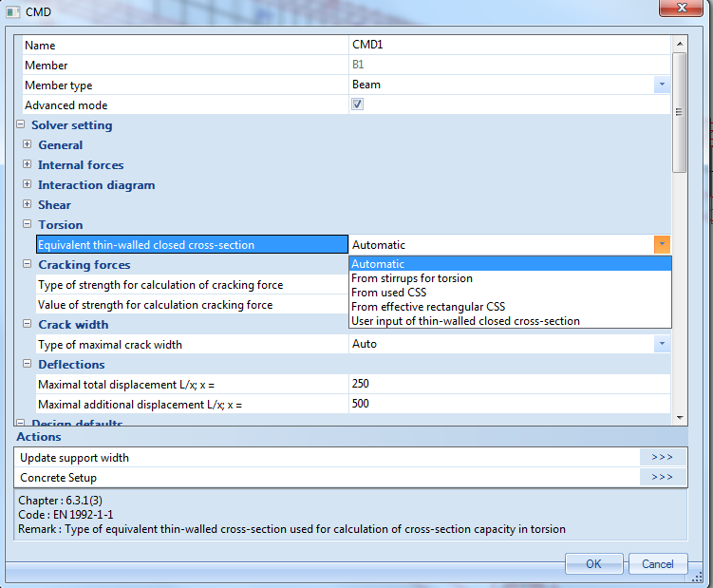Image resolution: width=713 pixels, height=588 pixels.
Task: Click the OK button
Action: click(x=593, y=563)
